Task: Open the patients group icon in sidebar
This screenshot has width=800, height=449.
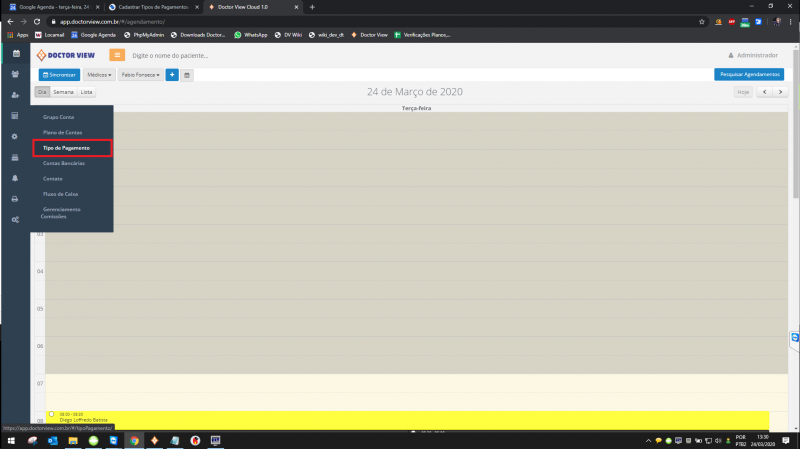Action: [x=15, y=74]
